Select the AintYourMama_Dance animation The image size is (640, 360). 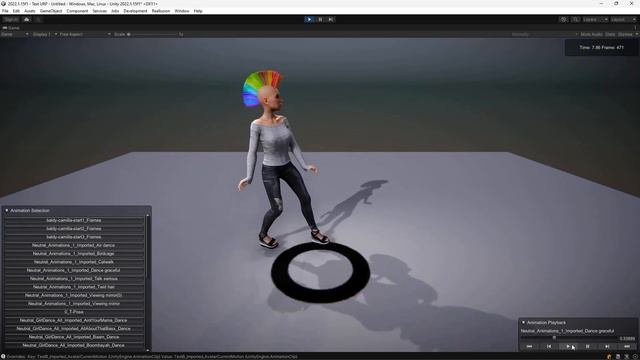coord(74,320)
